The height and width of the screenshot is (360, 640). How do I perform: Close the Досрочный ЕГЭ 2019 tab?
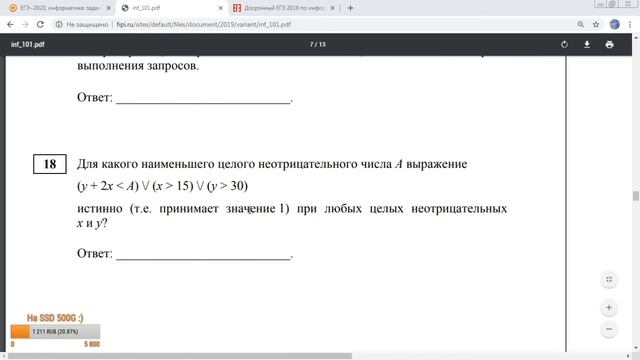(333, 8)
